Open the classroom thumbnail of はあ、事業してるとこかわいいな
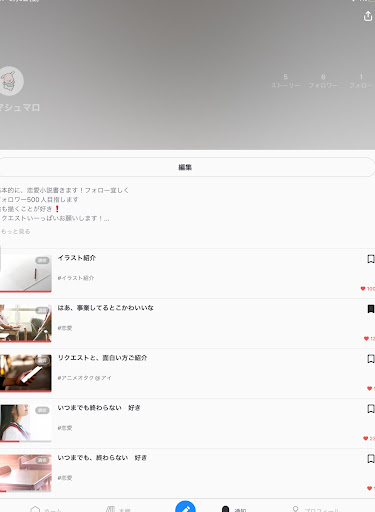375x512 pixels. 26,323
